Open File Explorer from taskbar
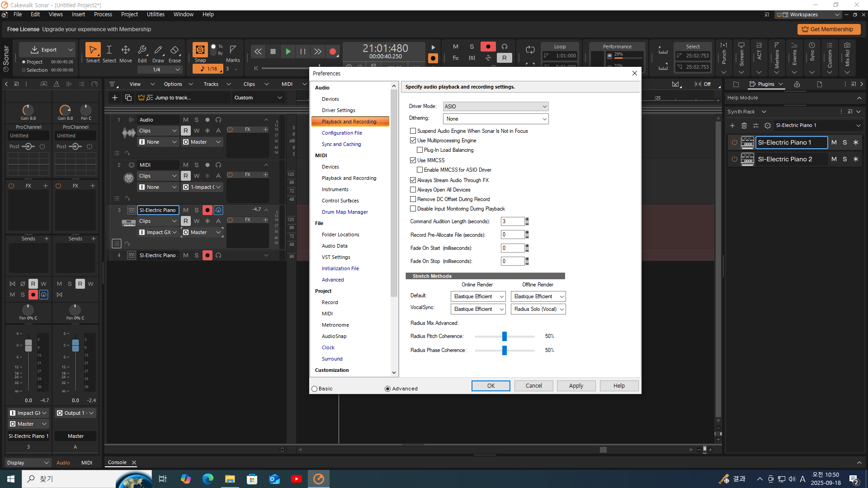868x488 pixels. (x=230, y=479)
